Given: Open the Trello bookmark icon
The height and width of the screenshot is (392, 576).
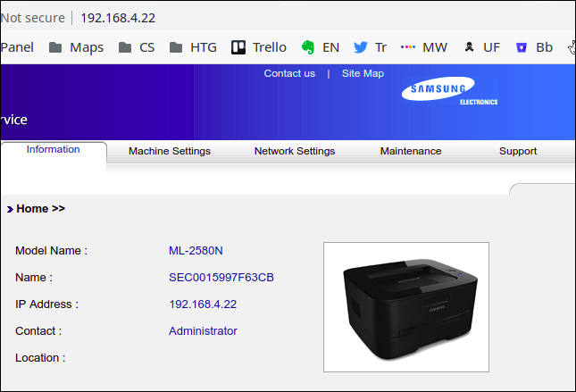Looking at the screenshot, I should 238,47.
